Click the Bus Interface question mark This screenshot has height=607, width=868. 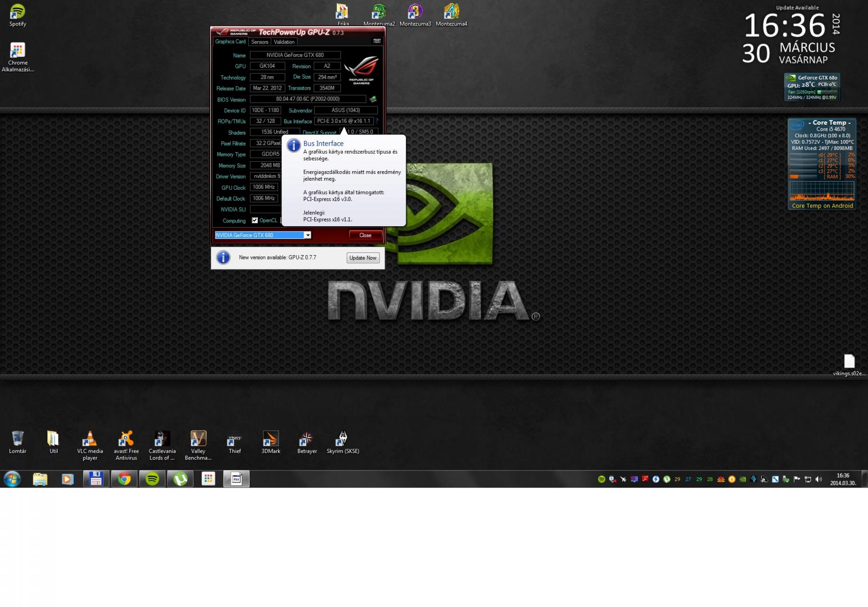click(377, 121)
